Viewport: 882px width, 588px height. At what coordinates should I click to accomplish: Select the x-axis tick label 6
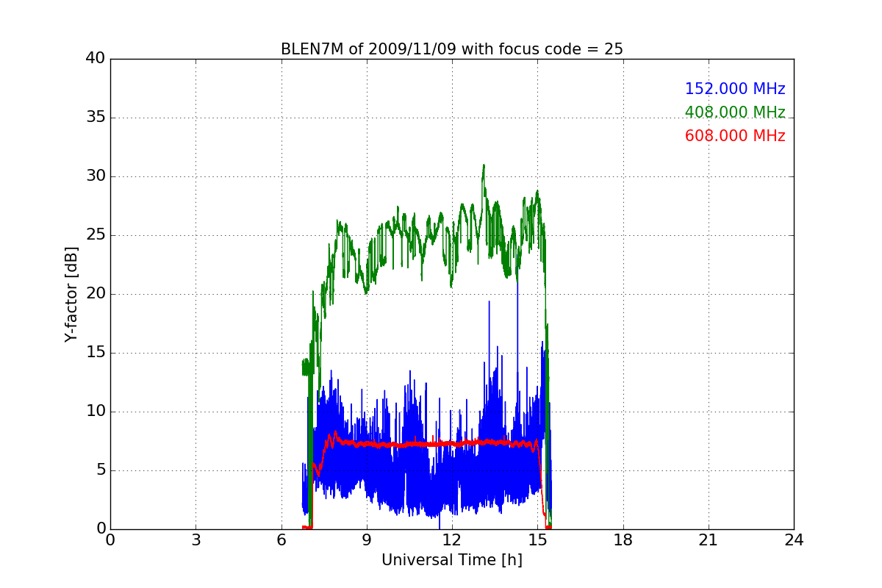[x=282, y=540]
